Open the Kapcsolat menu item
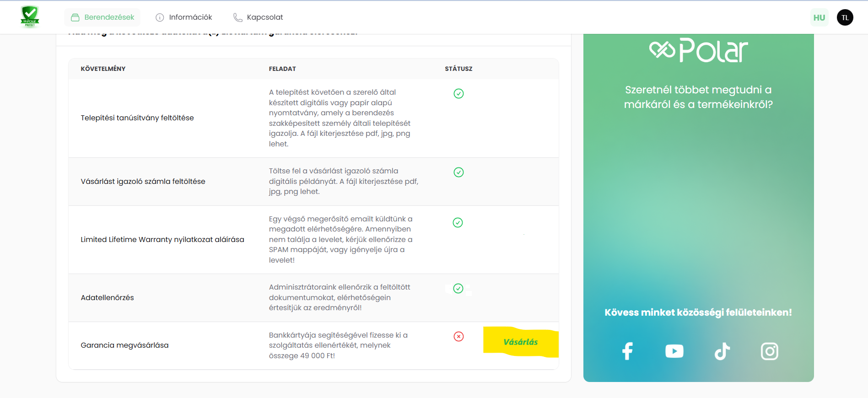Image resolution: width=868 pixels, height=398 pixels. coord(258,17)
